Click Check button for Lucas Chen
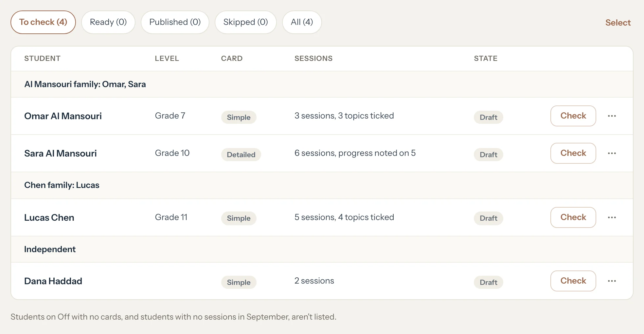This screenshot has height=334, width=644. click(573, 217)
